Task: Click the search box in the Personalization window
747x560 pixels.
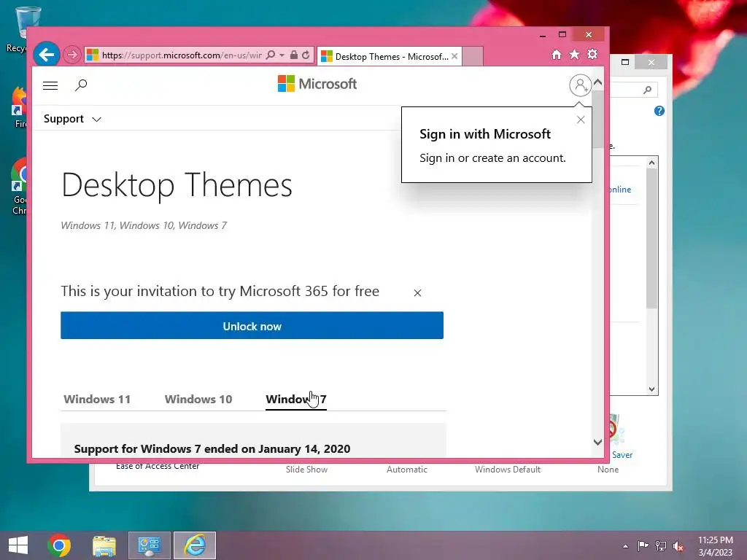Action: 634,90
